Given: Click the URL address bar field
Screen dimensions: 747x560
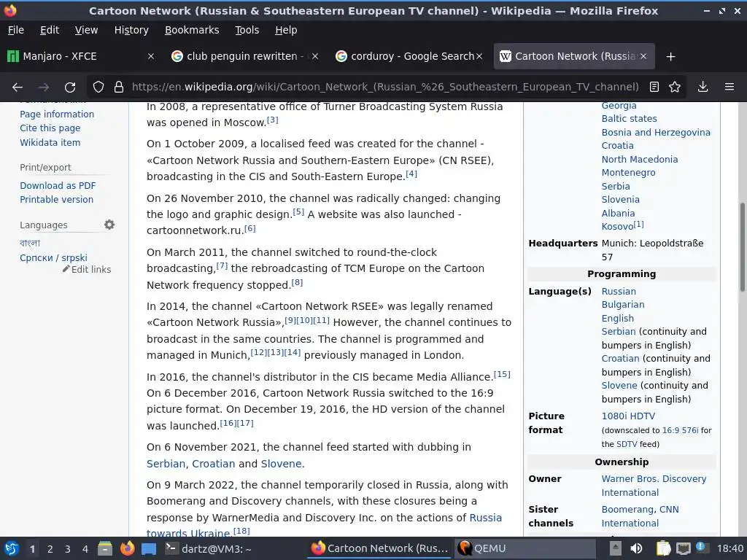Looking at the screenshot, I should 385,87.
